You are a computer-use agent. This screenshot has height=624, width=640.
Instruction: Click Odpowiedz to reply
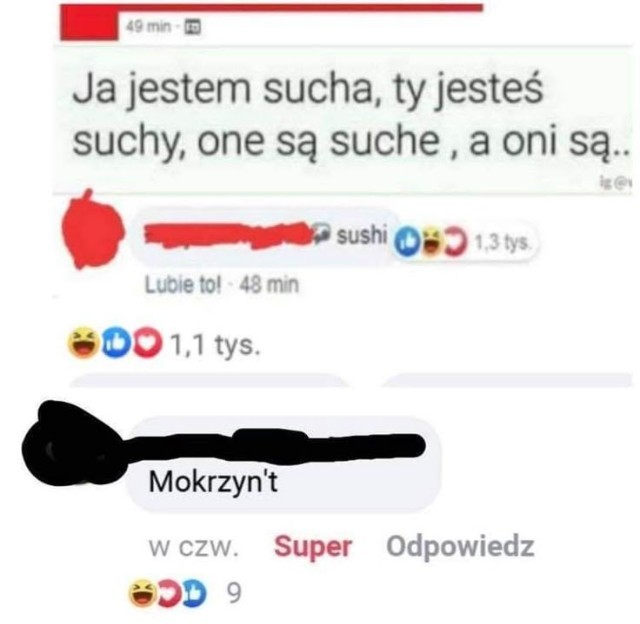[x=460, y=546]
